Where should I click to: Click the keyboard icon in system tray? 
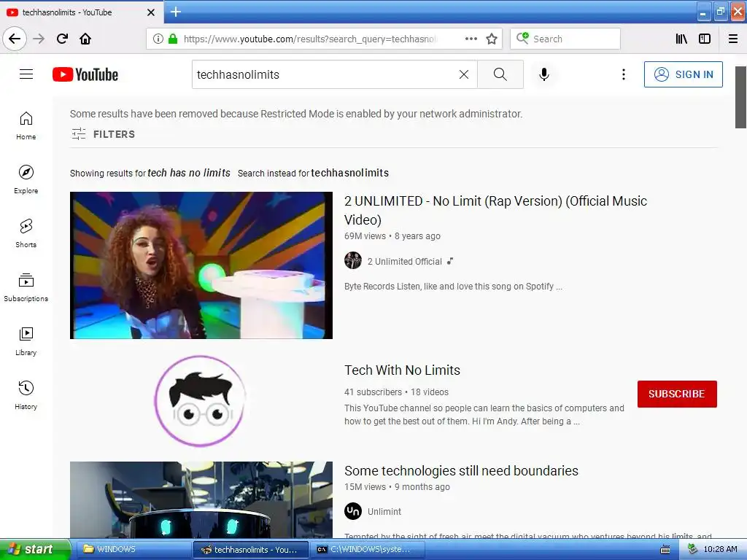[665, 550]
